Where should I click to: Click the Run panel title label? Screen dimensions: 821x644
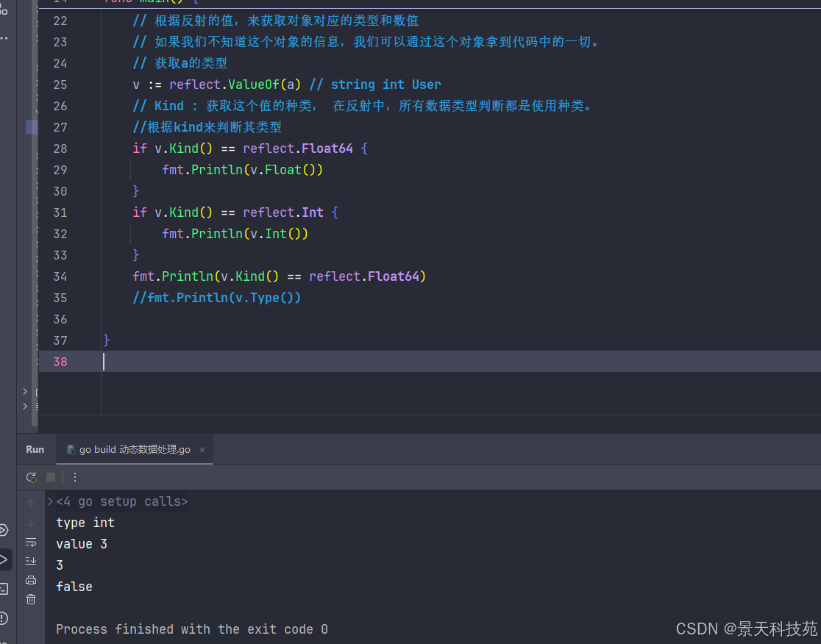click(x=35, y=449)
